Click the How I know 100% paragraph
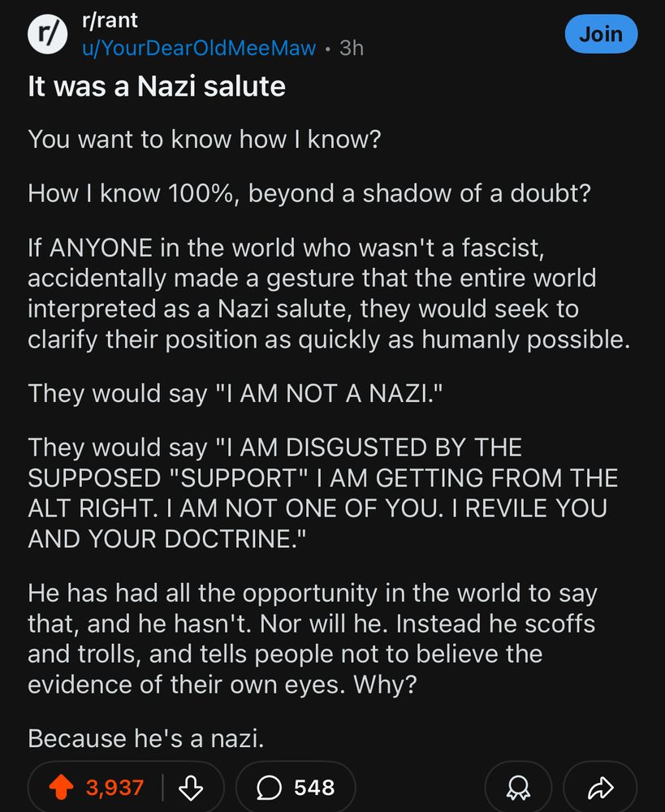The image size is (665, 812). click(x=309, y=194)
